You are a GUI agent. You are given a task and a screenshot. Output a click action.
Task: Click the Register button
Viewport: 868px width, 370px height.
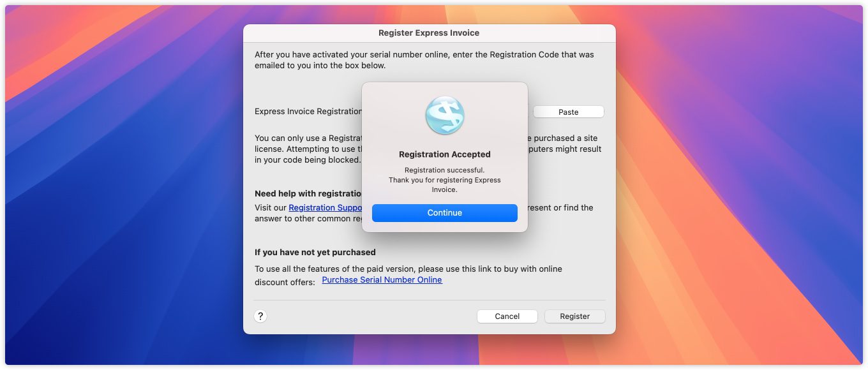pyautogui.click(x=574, y=316)
